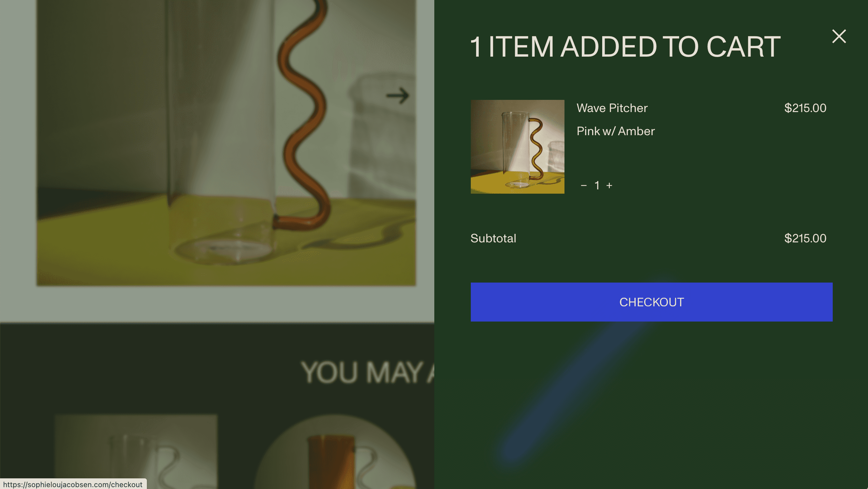The height and width of the screenshot is (489, 868).
Task: Increase Wave Pitcher quantity with plus
Action: click(x=609, y=185)
